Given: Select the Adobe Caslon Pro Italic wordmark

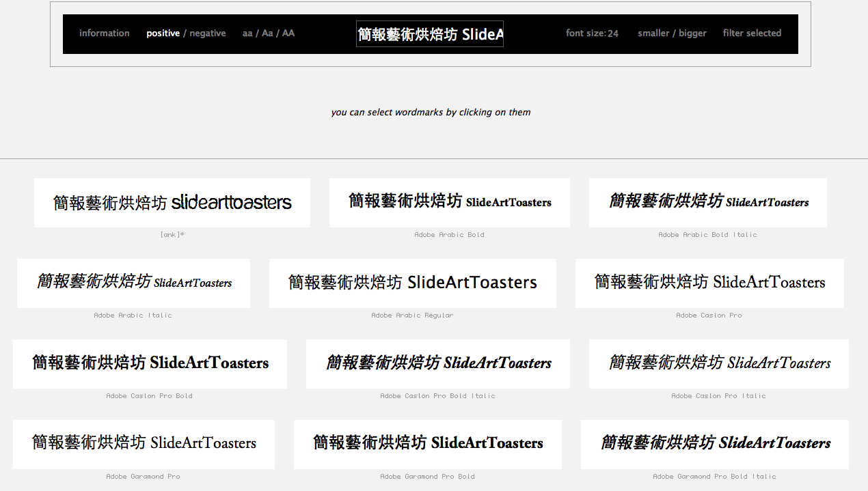Looking at the screenshot, I should (719, 364).
